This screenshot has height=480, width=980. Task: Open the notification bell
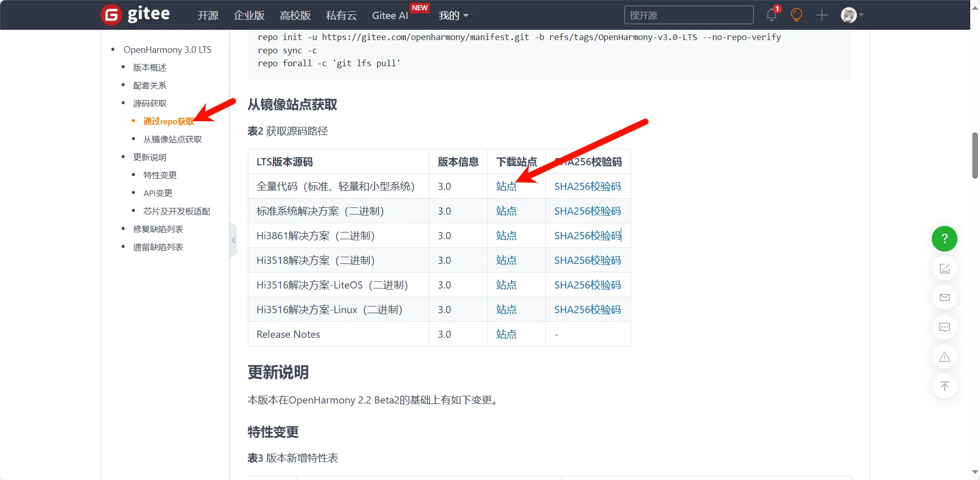pyautogui.click(x=771, y=15)
